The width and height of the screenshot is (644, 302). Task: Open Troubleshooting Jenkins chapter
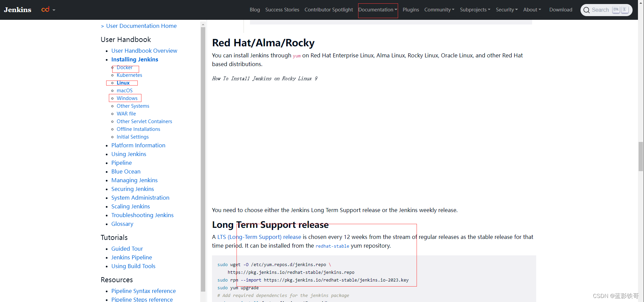point(142,215)
